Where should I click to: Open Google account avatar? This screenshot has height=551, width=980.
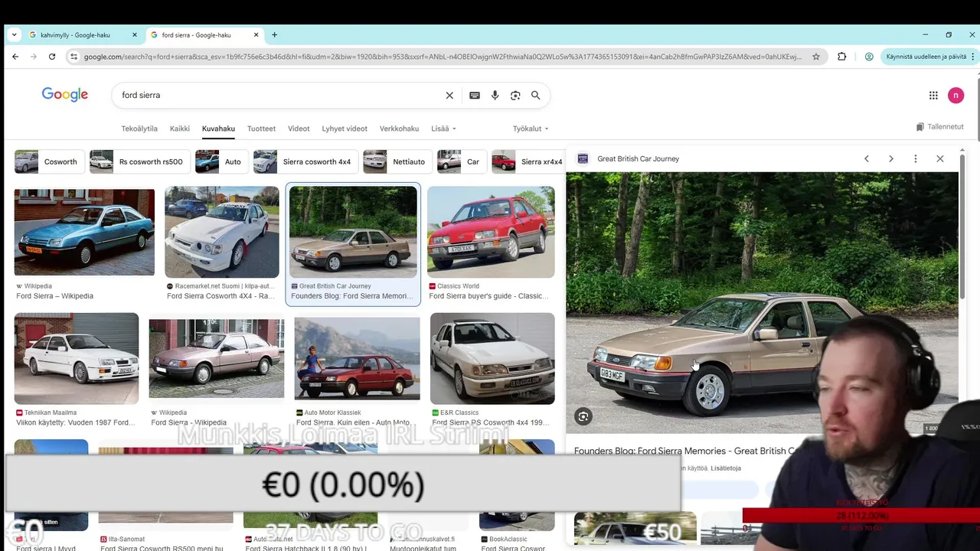click(955, 96)
